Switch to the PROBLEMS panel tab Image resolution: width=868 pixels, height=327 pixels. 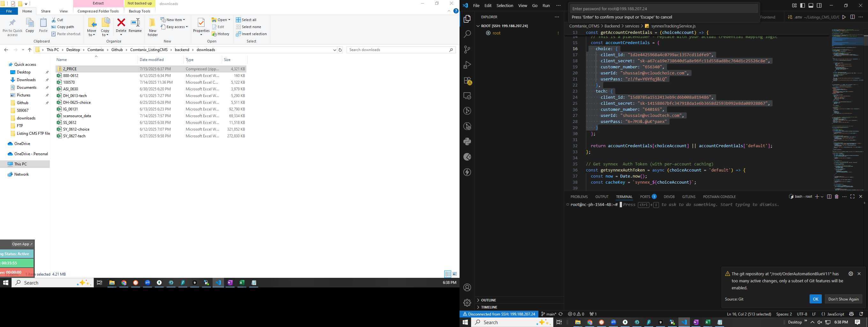[x=579, y=196]
